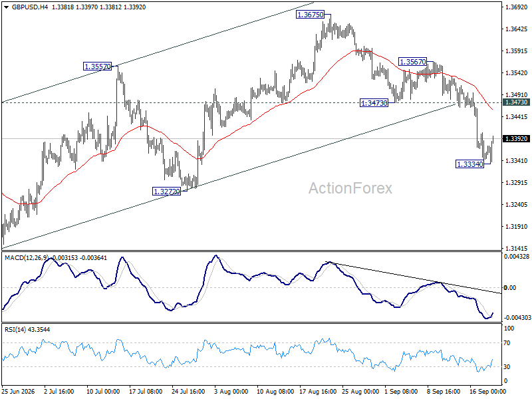The image size is (532, 399).
Task: Select the 25 Jun 2026 date label
Action: (19, 391)
